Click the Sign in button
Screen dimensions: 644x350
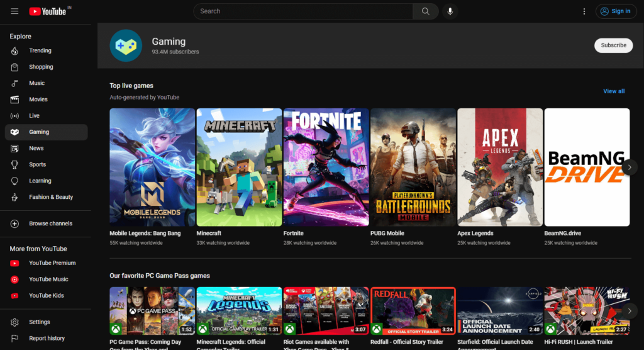coord(616,11)
